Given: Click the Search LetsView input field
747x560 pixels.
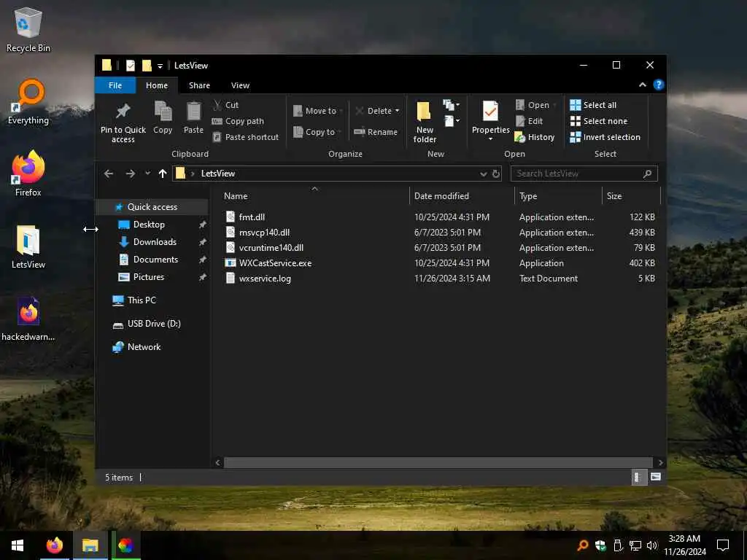Looking at the screenshot, I should (x=584, y=174).
